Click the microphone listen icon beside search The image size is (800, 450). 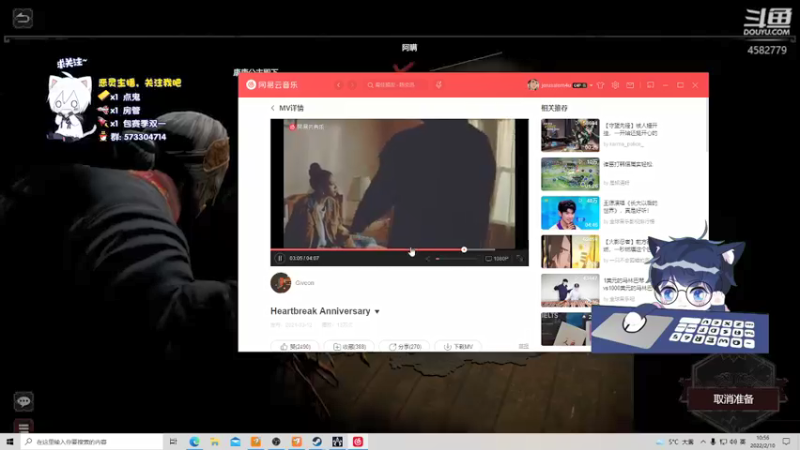439,85
